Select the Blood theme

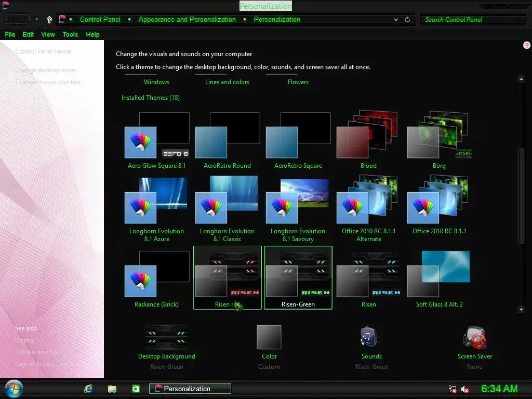click(x=368, y=140)
